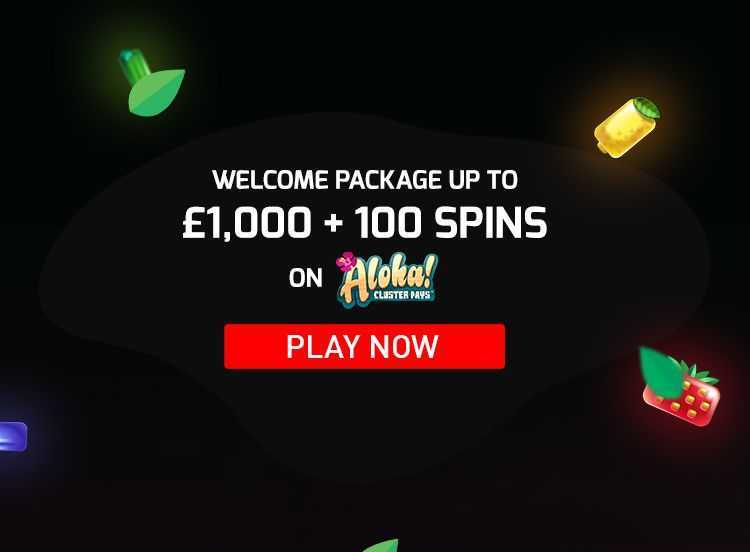The height and width of the screenshot is (552, 750).
Task: Click the WELCOME PACKAGE UP TO headline
Action: coord(365,180)
